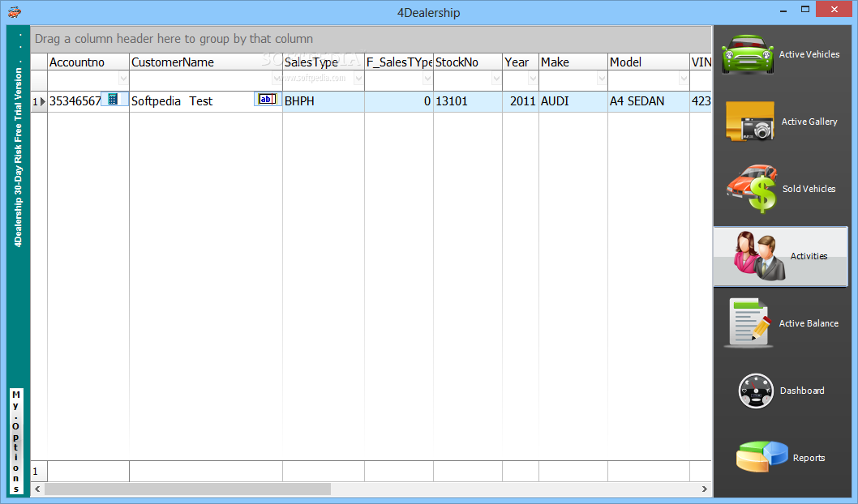
Task: Open Sold Vehicles dollar car icon
Action: click(x=753, y=189)
